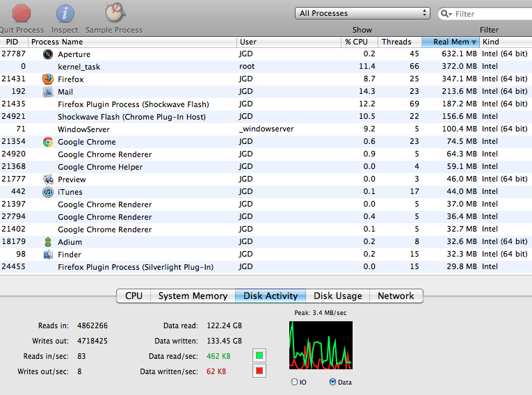The width and height of the screenshot is (532, 395).
Task: Sort by the Threads column header
Action: point(400,42)
